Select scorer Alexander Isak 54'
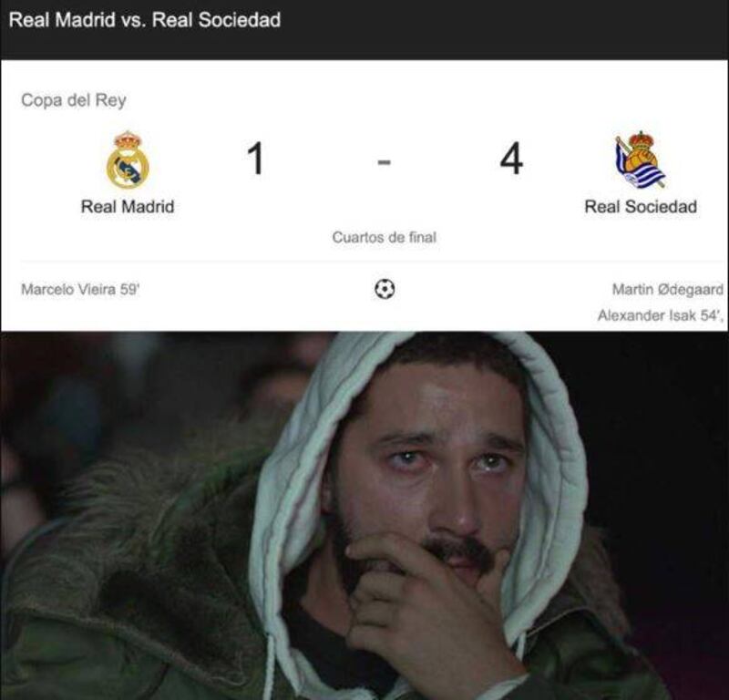 click(660, 315)
